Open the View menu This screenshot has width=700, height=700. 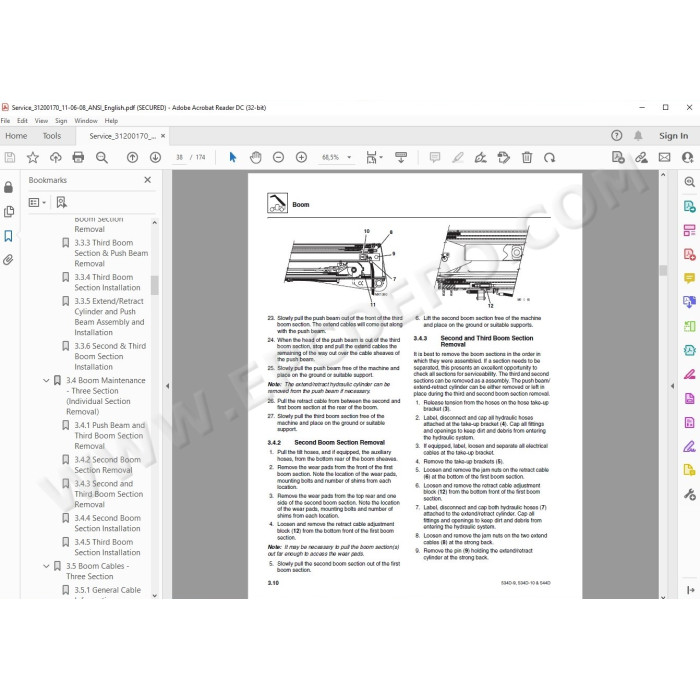pos(41,121)
